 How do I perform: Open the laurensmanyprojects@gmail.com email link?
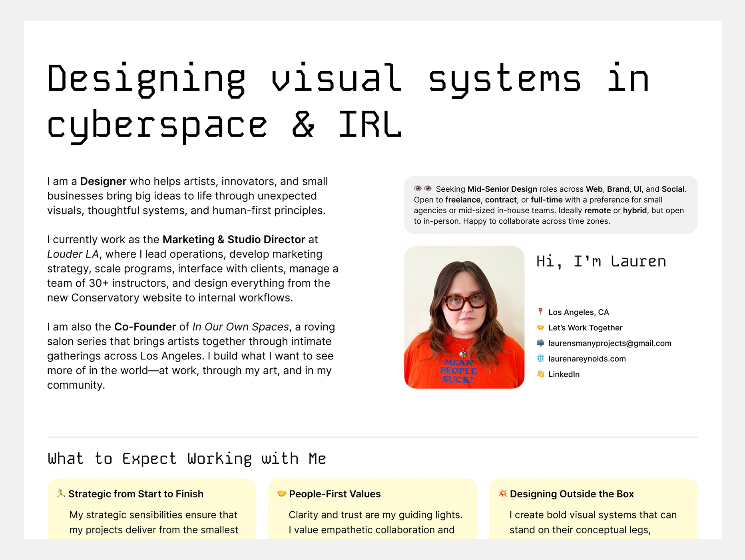[610, 343]
